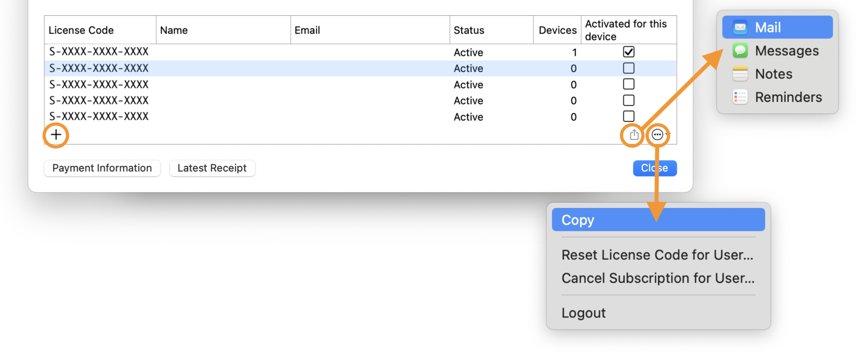Click device count '1' in first row
The width and height of the screenshot is (868, 353).
pyautogui.click(x=574, y=52)
